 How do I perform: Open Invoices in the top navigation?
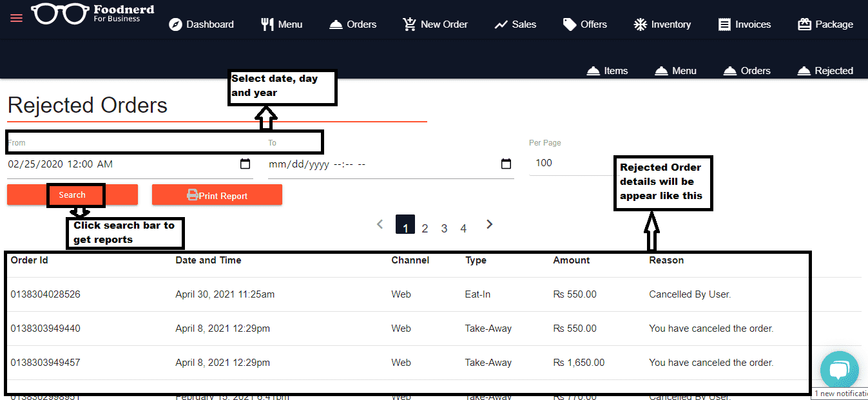[745, 24]
